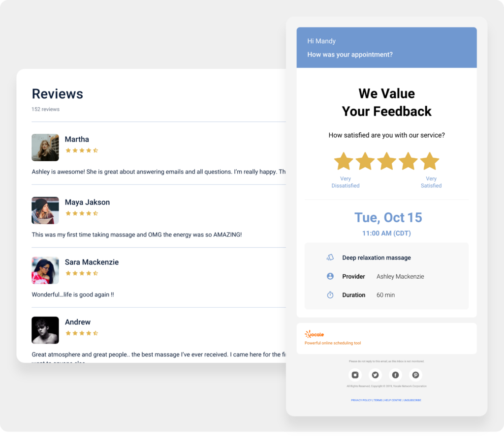Click the massage icon beside Deep relaxation massage

click(330, 258)
